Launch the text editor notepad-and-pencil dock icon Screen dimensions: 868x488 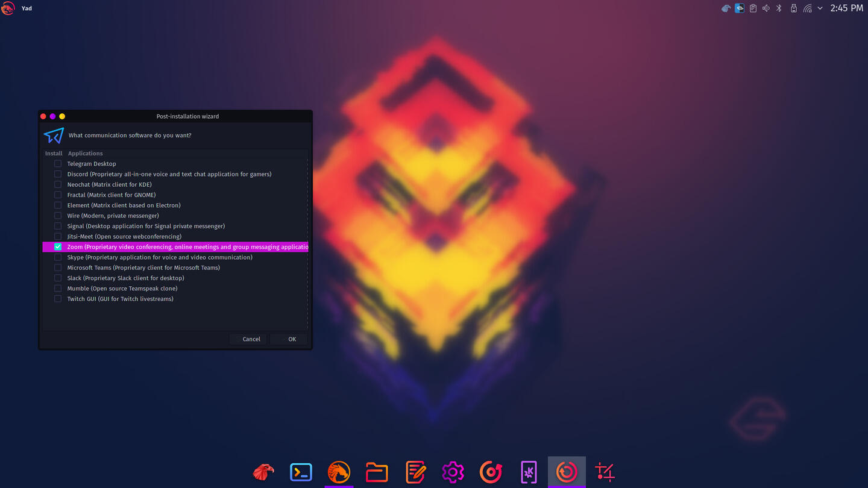(x=415, y=472)
